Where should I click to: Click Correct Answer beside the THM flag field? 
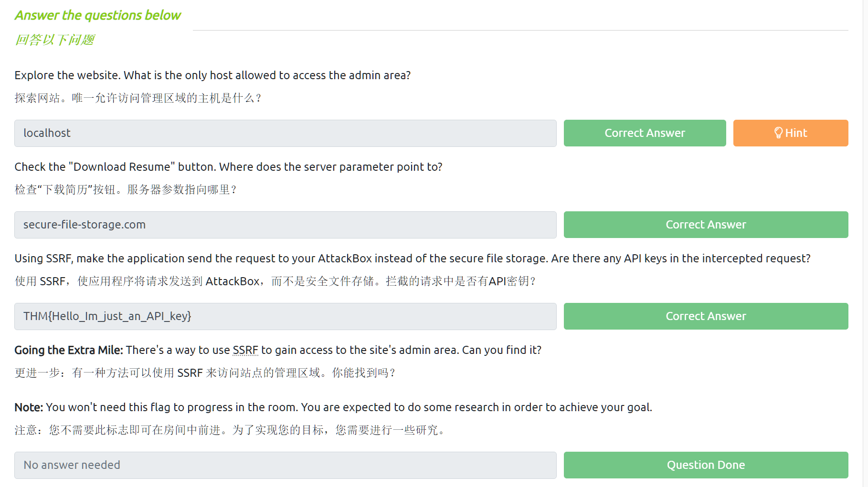pos(706,316)
